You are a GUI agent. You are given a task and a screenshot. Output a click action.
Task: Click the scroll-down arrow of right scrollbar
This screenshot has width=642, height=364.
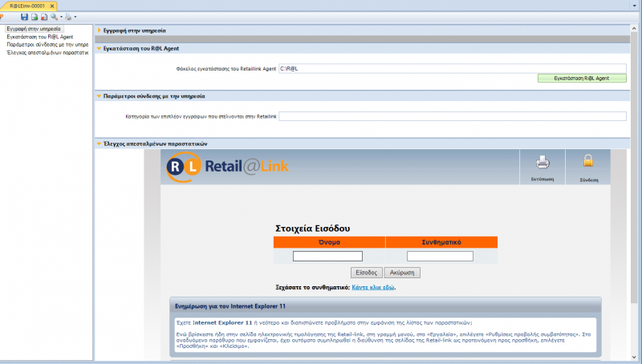pos(634,357)
